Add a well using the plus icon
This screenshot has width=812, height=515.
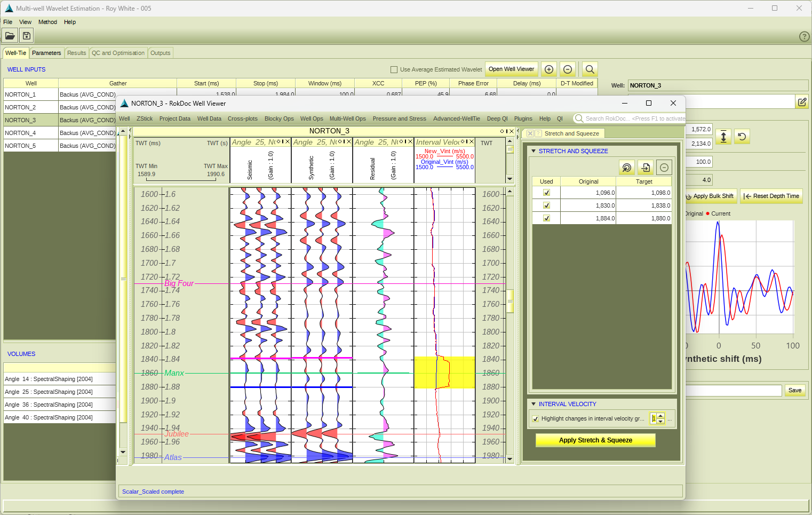point(549,69)
